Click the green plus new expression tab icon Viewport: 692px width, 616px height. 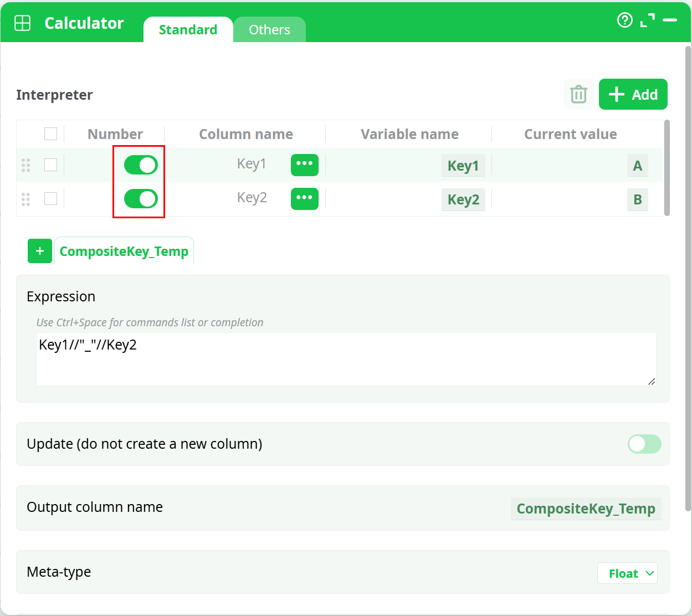click(40, 251)
